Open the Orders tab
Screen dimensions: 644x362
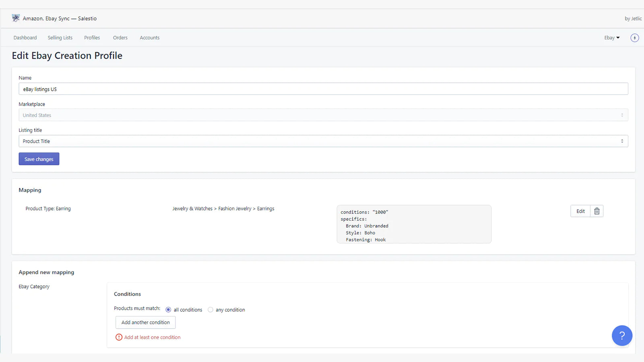120,37
